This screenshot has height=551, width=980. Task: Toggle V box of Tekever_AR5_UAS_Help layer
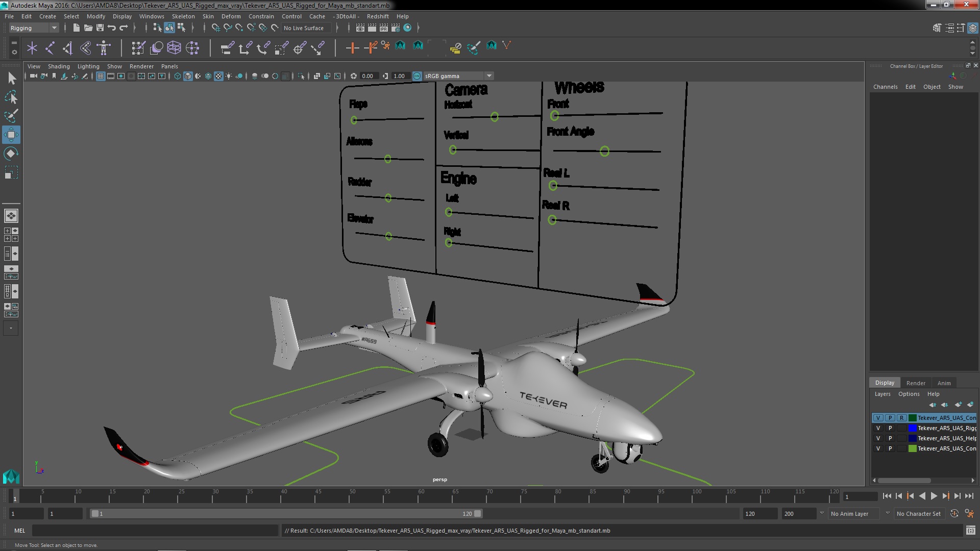pos(878,438)
